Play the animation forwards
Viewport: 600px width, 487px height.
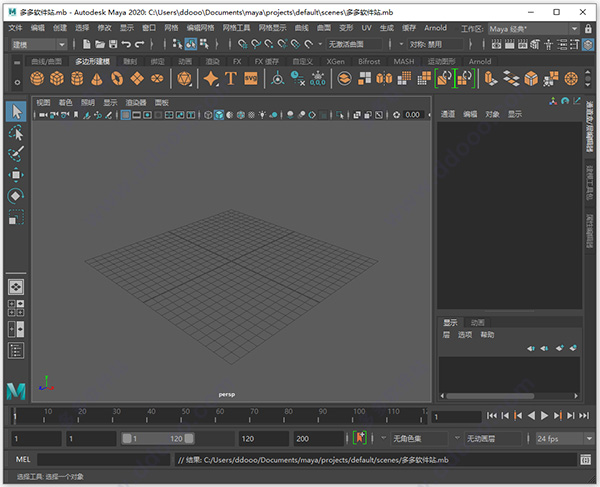544,415
